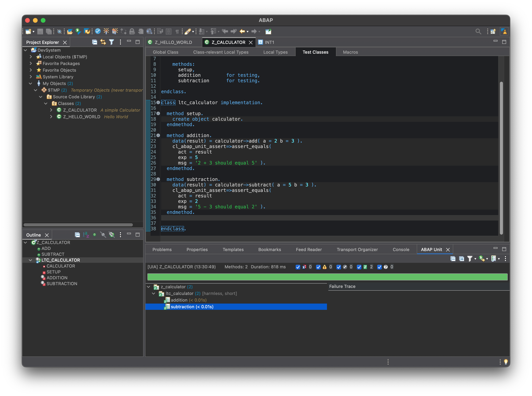Select Z_HELLO_WORLD in Project Explorer
The width and height of the screenshot is (532, 396).
pos(82,117)
